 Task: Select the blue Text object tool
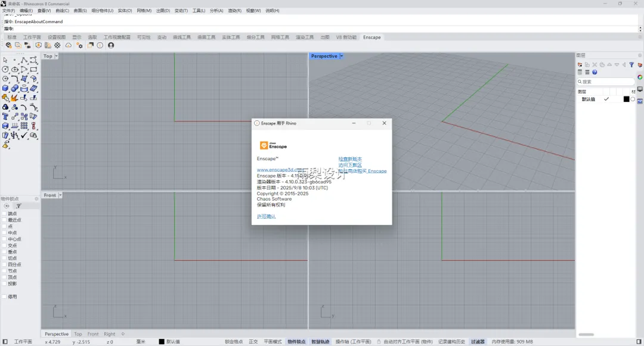pos(5,117)
